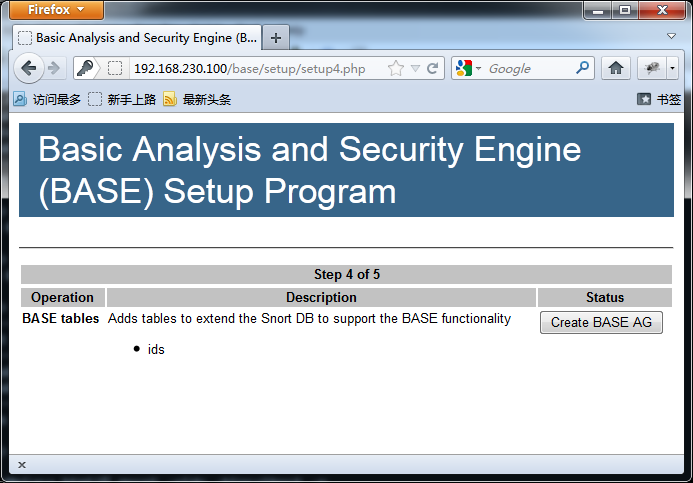Open the search engine selector dropdown
Viewport: 693px width, 483px height.
[468, 68]
